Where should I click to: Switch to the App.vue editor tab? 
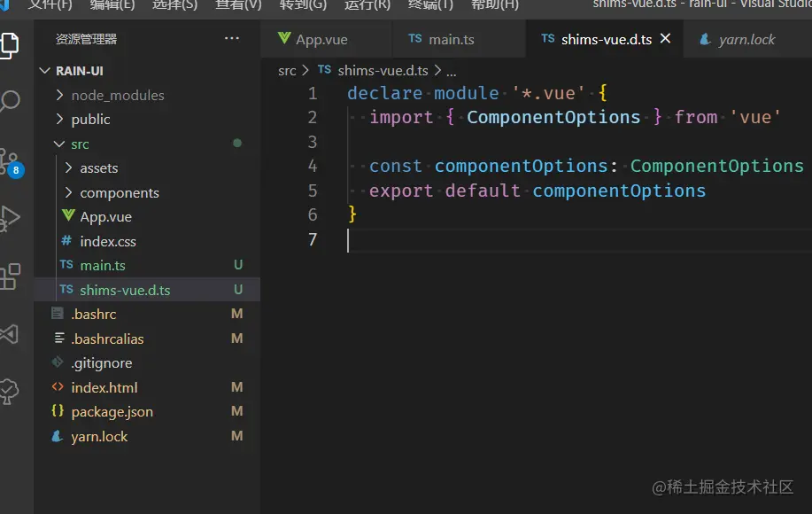click(321, 40)
